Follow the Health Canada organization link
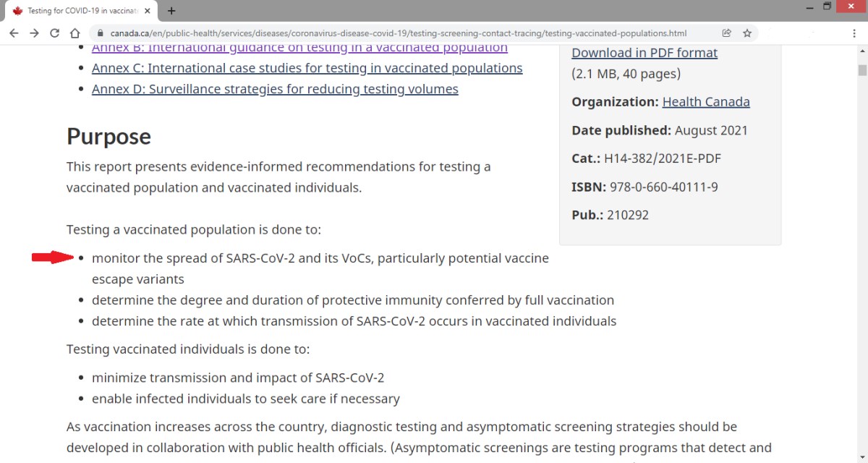This screenshot has height=463, width=868. click(706, 102)
